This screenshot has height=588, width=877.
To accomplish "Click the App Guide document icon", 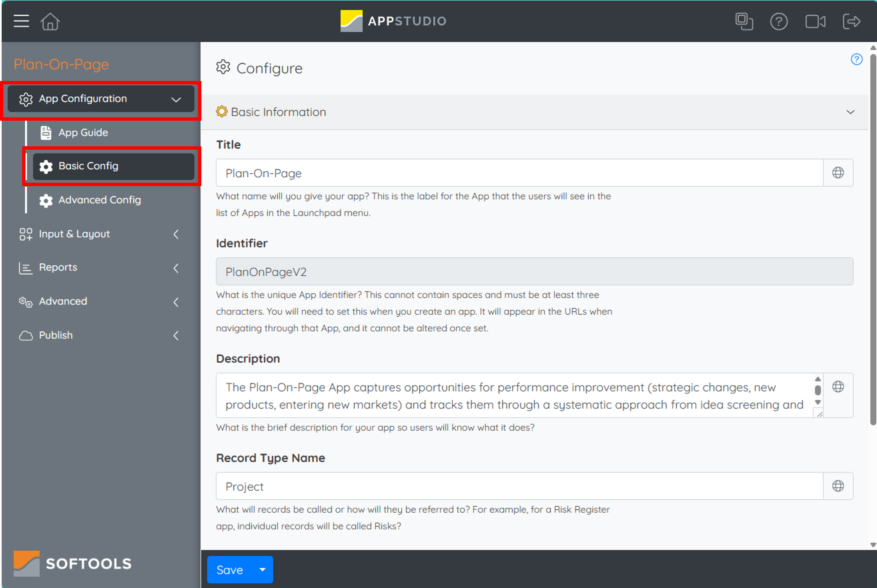I will [x=46, y=133].
